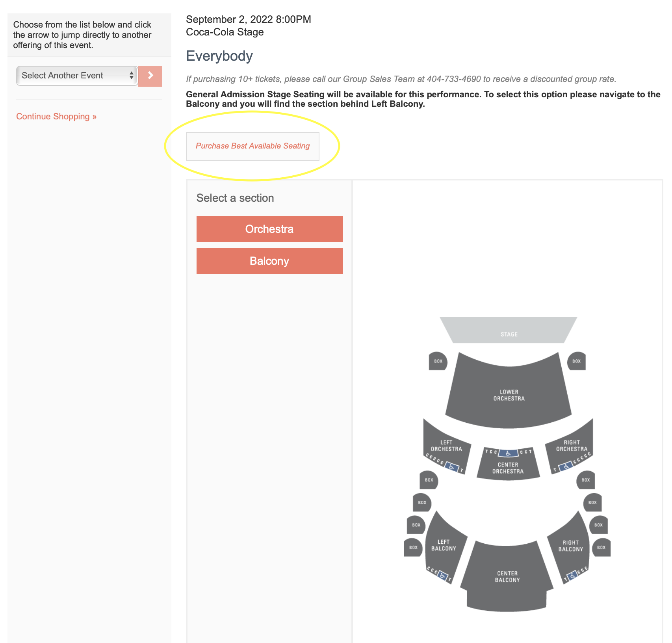
Task: Select the Orchestra section button
Action: 269,229
